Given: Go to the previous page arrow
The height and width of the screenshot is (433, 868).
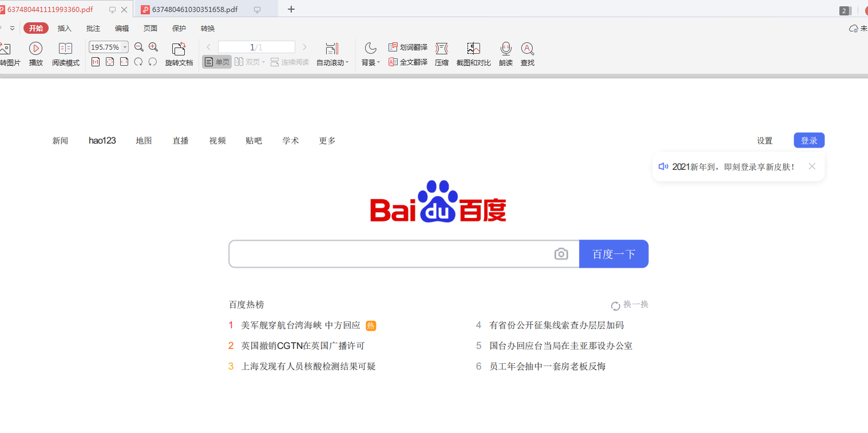Looking at the screenshot, I should point(209,47).
